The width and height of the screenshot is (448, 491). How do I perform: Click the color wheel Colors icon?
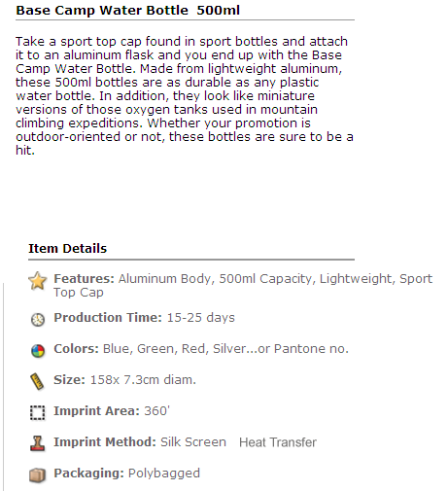point(38,351)
